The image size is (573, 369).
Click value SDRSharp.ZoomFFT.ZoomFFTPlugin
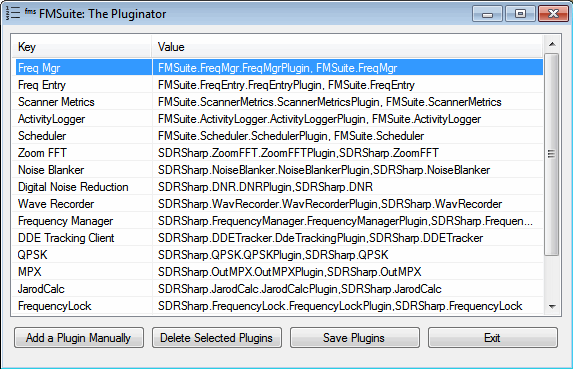tap(298, 153)
